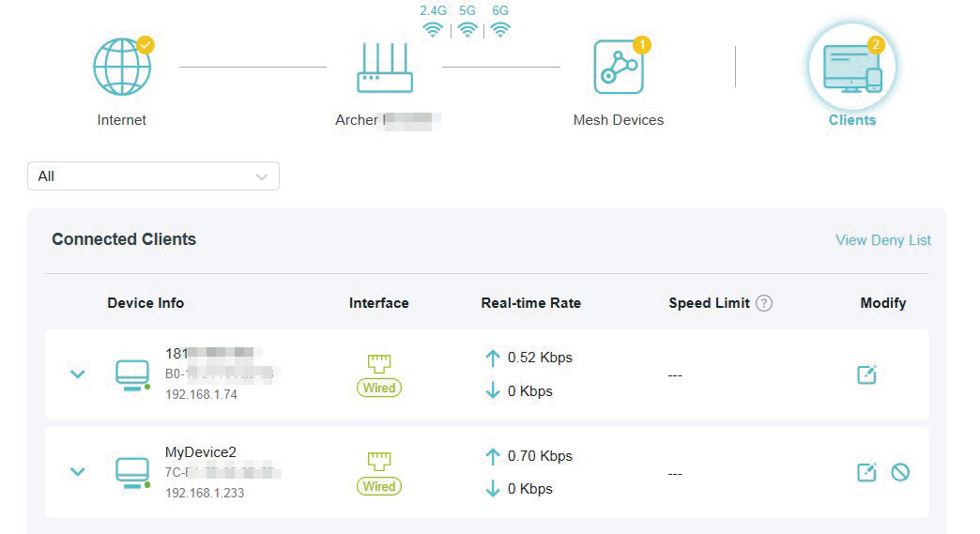Viewport: 980px width, 534px height.
Task: Edit the 192.168.1.74 device entry
Action: click(x=866, y=374)
